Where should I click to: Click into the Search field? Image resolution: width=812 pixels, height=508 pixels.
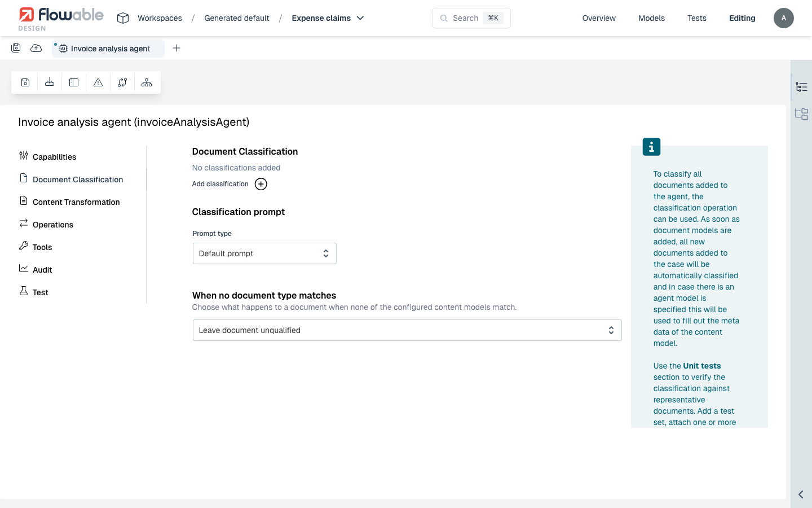pyautogui.click(x=471, y=18)
